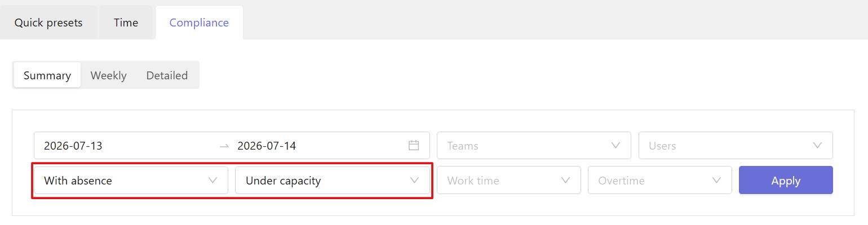868x225 pixels.
Task: Change the Under capacity filter selection
Action: click(333, 181)
